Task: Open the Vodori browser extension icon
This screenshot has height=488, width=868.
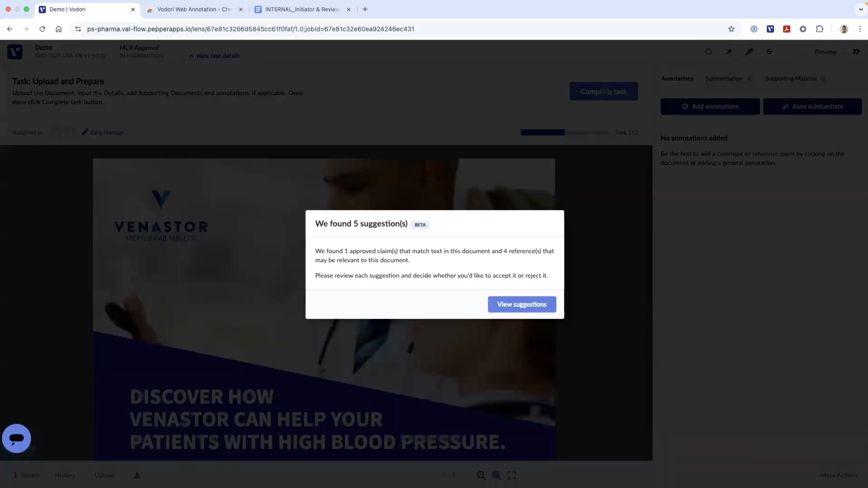Action: point(770,29)
